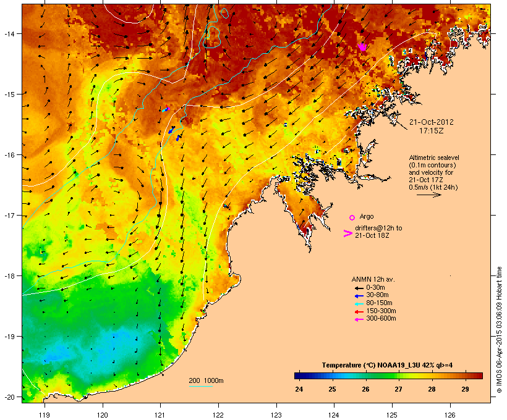Screen dimensions: 507x420
Task: Click the temperature color scale bar
Action: (388, 376)
